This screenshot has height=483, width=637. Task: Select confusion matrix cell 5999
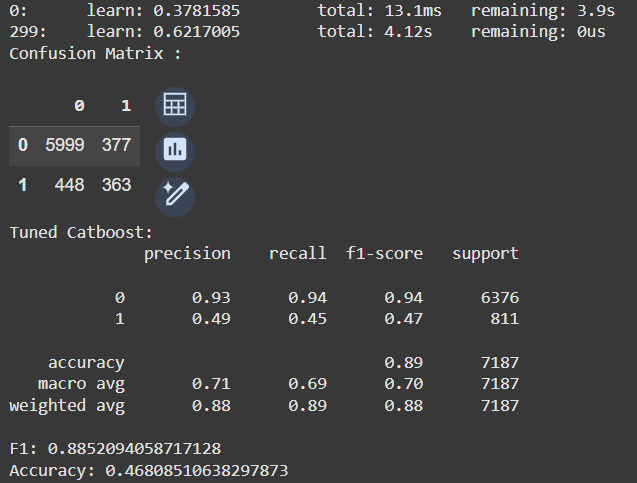point(65,145)
